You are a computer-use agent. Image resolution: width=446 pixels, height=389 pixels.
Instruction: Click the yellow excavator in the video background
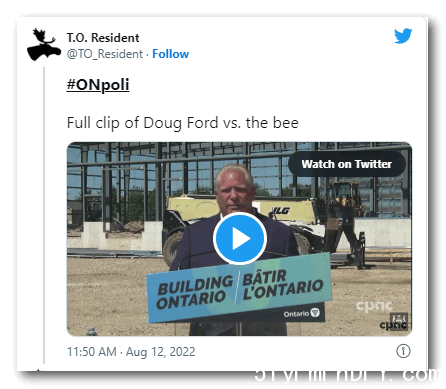coord(347,213)
